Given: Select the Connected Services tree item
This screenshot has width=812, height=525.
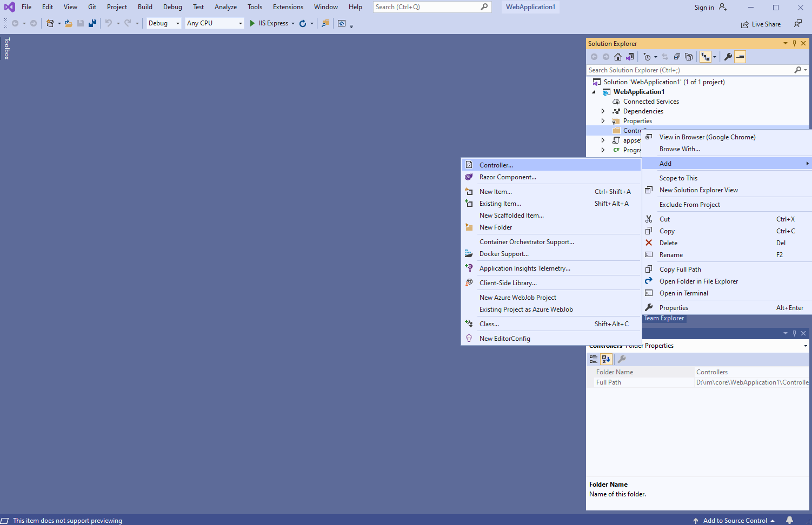Looking at the screenshot, I should [651, 102].
